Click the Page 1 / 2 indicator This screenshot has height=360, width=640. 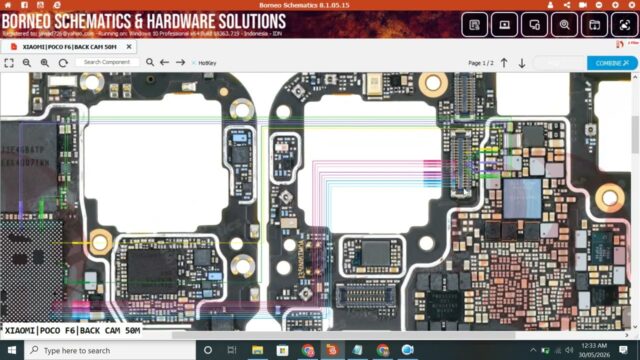pos(480,63)
